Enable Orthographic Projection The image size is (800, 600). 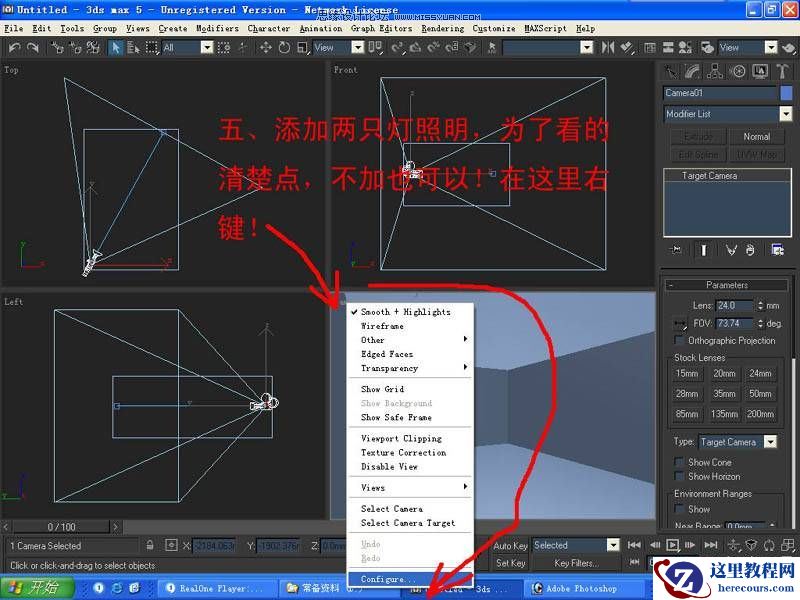tap(680, 341)
